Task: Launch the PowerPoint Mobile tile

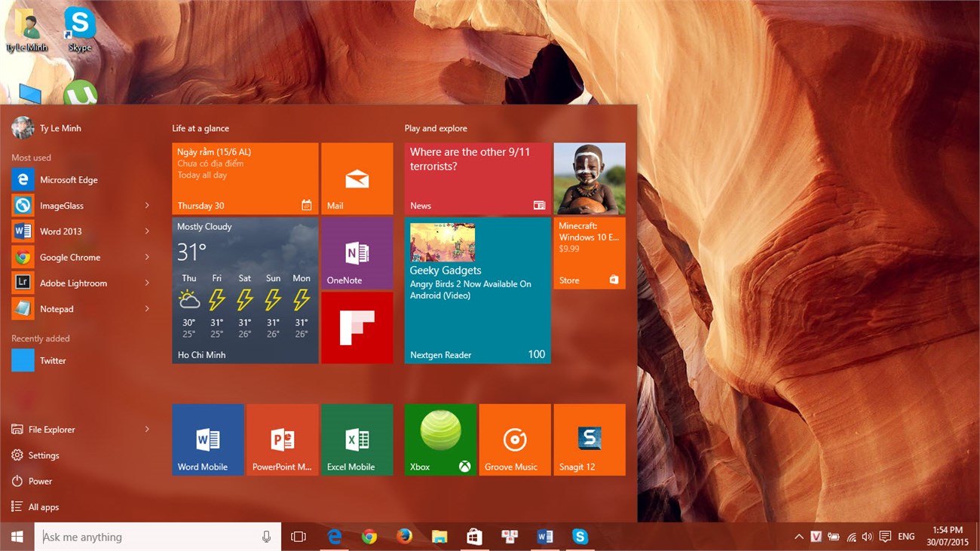Action: coord(282,439)
